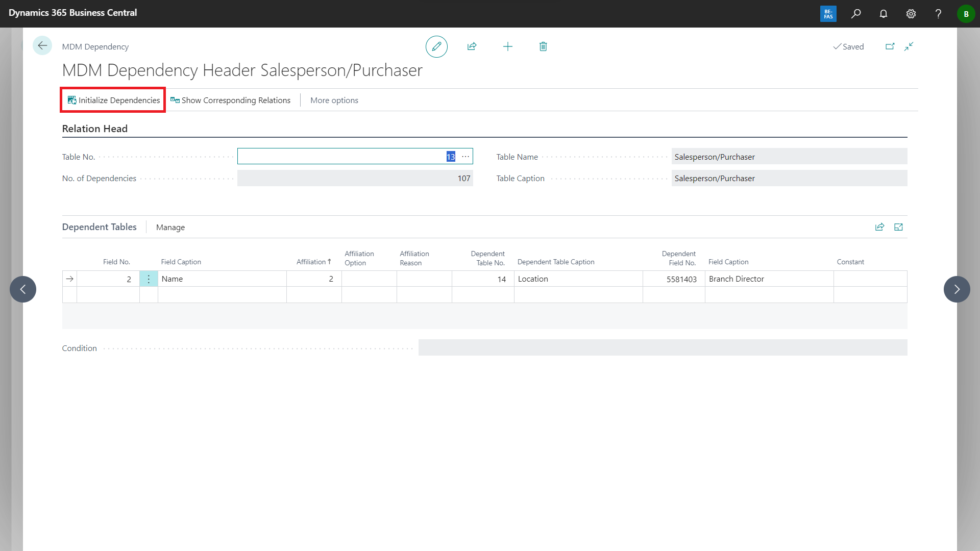Click No. of Dependencies label link
This screenshot has width=980, height=551.
click(x=100, y=178)
